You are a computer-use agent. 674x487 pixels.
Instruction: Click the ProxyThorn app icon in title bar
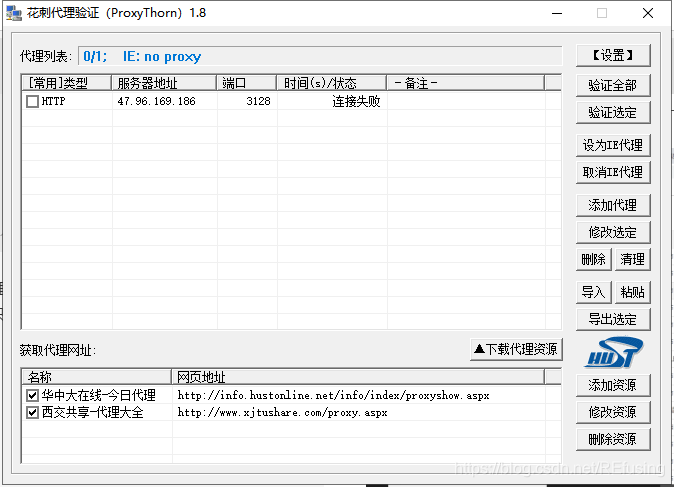(14, 13)
